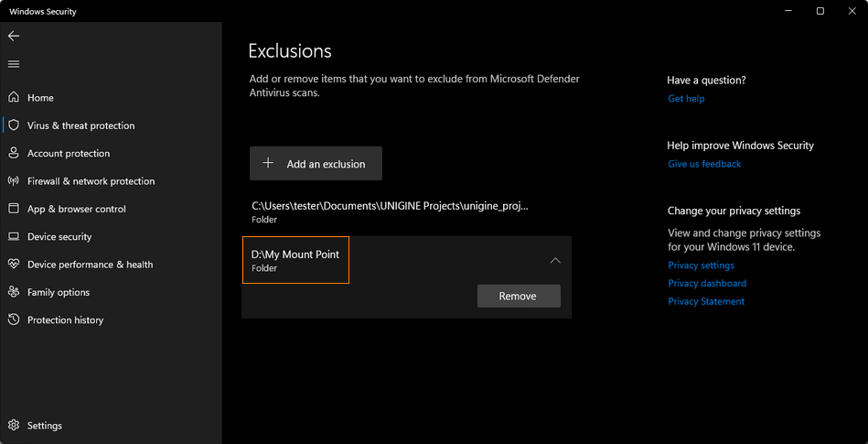The width and height of the screenshot is (868, 444).
Task: Open the Privacy dashboard link
Action: pos(707,284)
